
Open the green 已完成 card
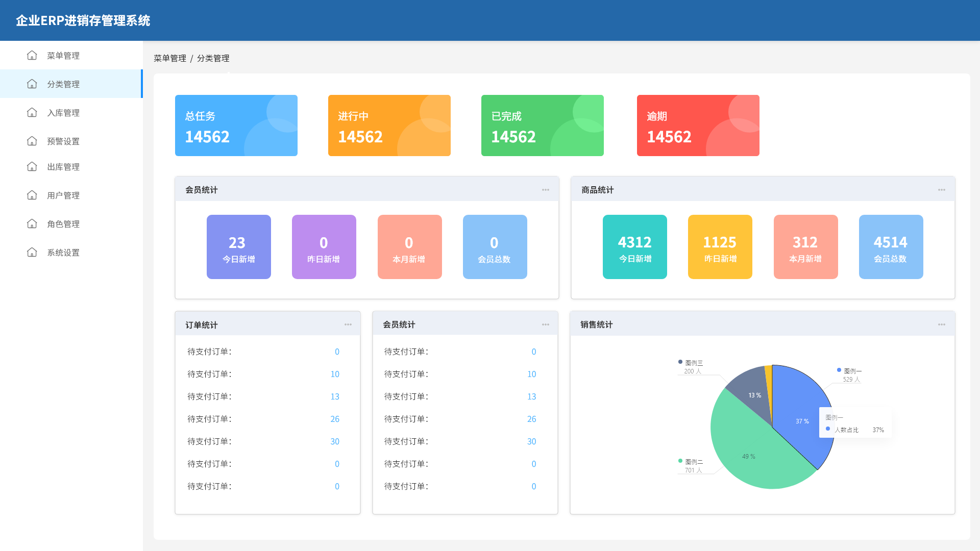(543, 126)
